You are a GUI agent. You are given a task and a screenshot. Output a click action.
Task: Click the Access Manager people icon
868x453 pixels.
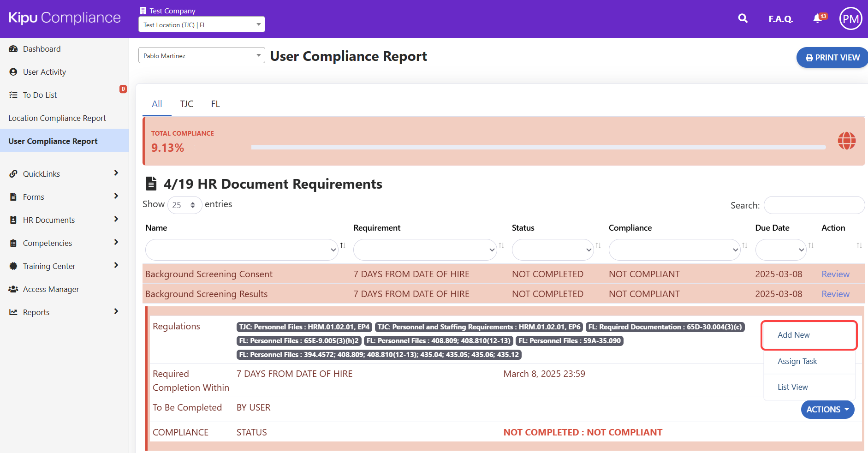(13, 289)
